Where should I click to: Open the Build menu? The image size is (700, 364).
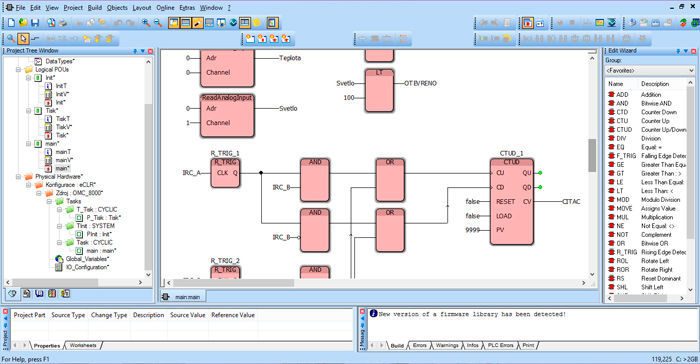(95, 8)
